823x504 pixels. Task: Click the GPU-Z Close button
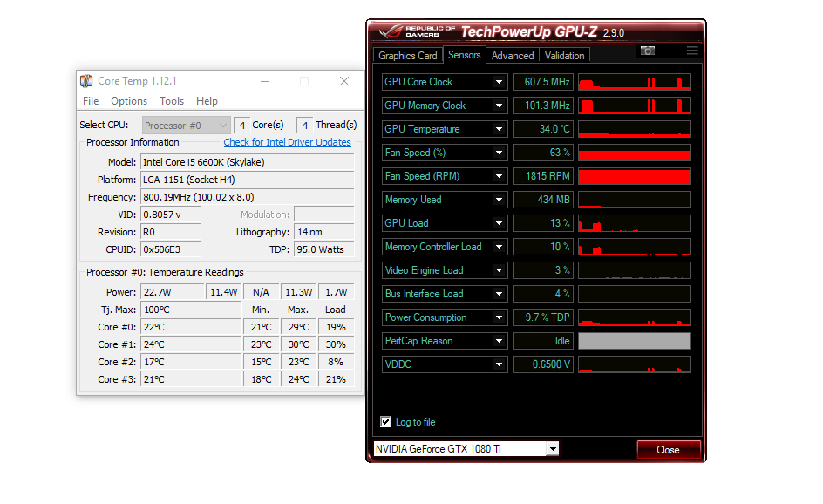[668, 450]
